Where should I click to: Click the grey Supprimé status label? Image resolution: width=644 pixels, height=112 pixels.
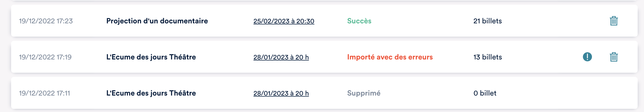[x=364, y=93]
